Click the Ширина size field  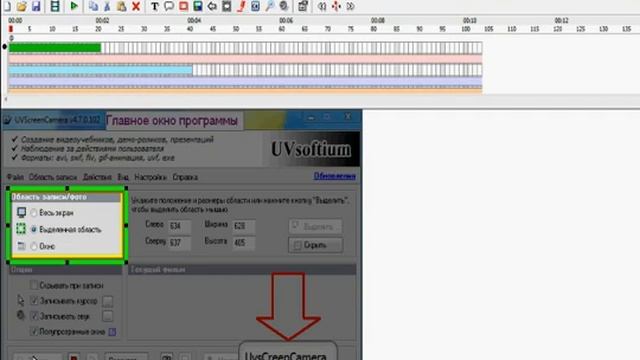pos(244,226)
